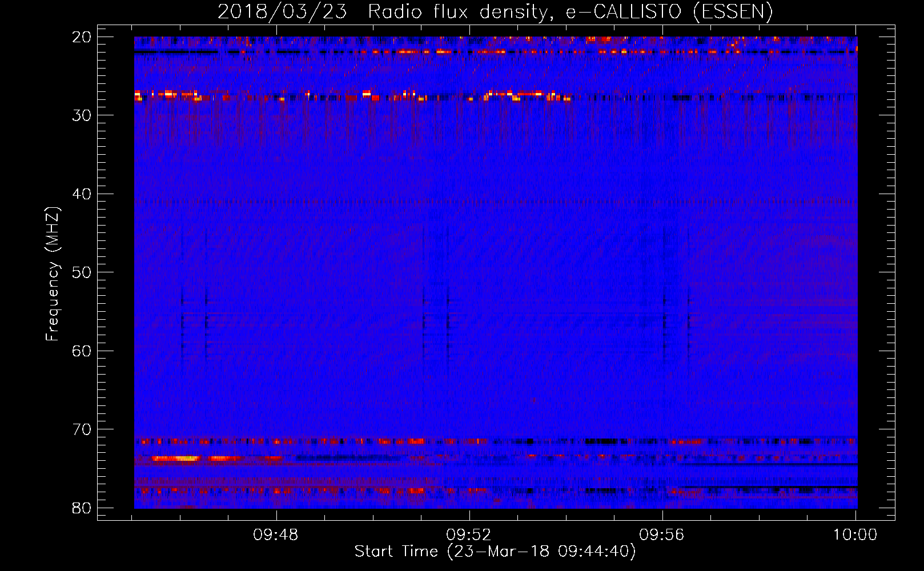The width and height of the screenshot is (924, 571).
Task: Click the 09:52 time tick label
Action: 469,534
